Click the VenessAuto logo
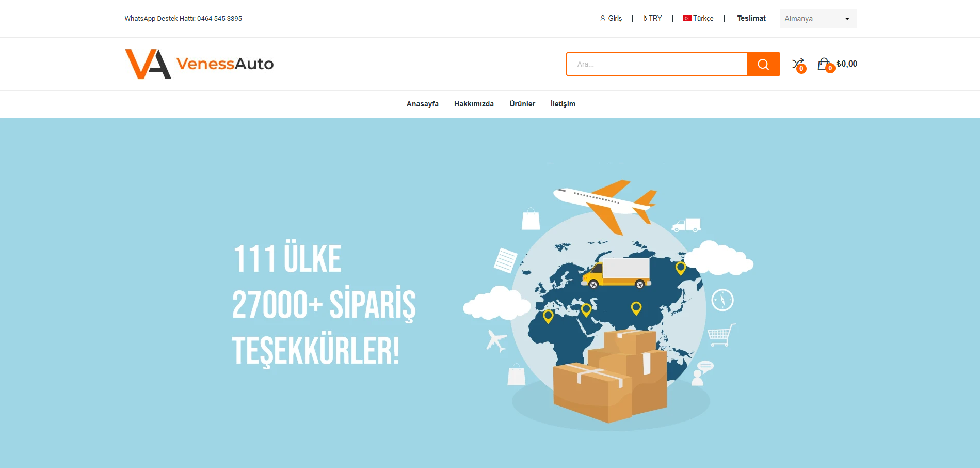980x468 pixels. pyautogui.click(x=199, y=64)
